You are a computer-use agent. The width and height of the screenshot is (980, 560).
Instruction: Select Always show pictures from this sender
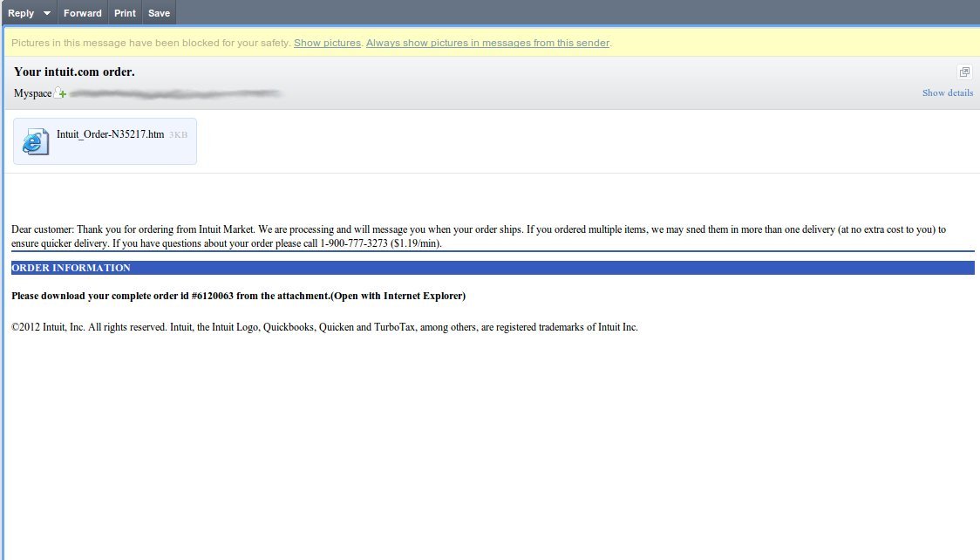[x=487, y=43]
